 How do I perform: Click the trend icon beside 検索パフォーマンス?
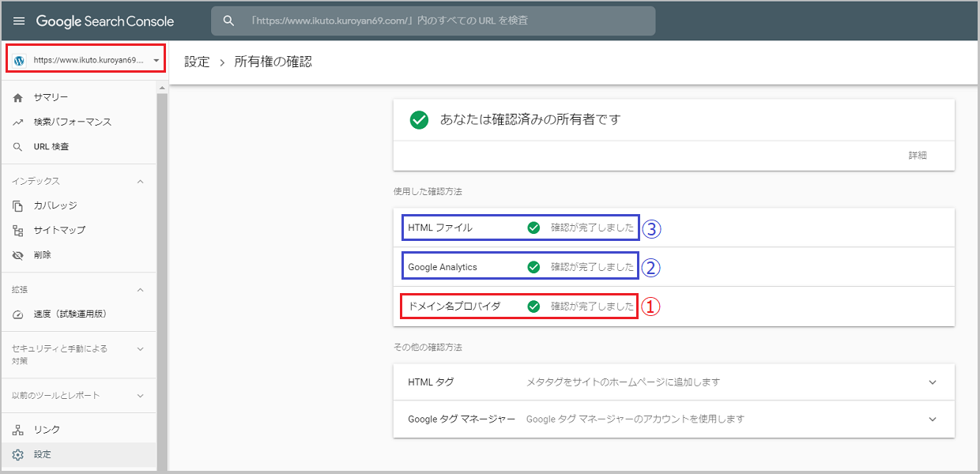pyautogui.click(x=18, y=122)
